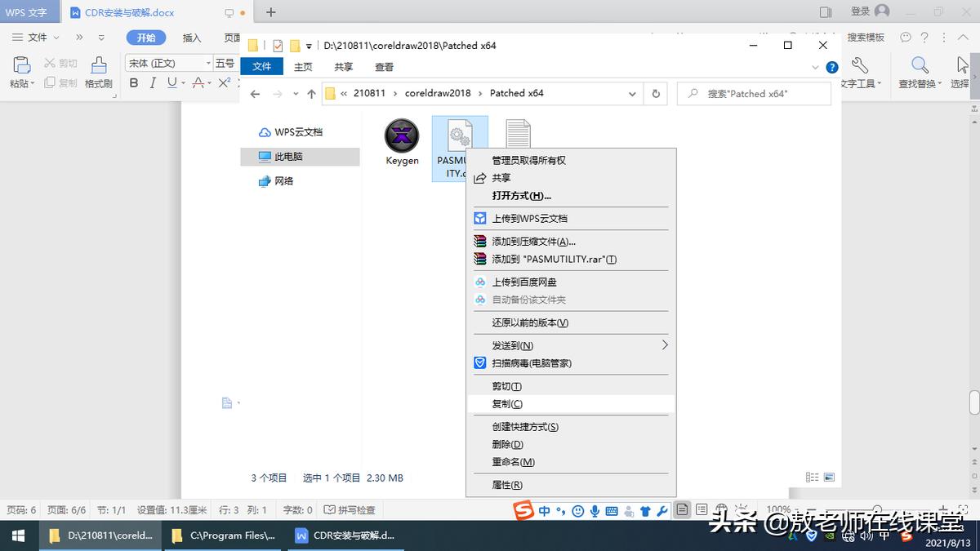
Task: Toggle Italic formatting in WPS
Action: pyautogui.click(x=154, y=83)
